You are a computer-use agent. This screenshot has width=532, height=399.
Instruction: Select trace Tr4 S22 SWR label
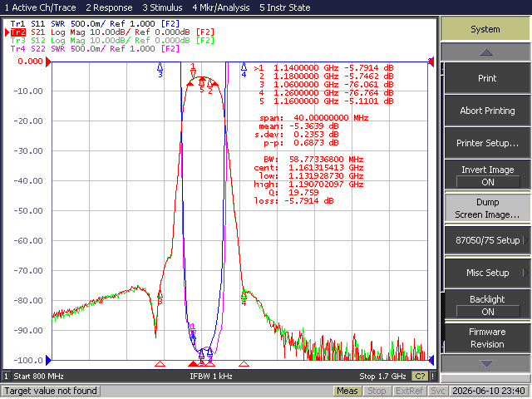pos(95,49)
